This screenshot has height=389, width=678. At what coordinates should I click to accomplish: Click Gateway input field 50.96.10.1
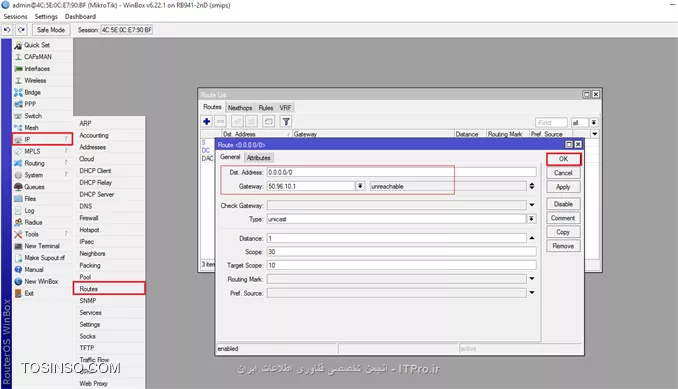[x=311, y=186]
